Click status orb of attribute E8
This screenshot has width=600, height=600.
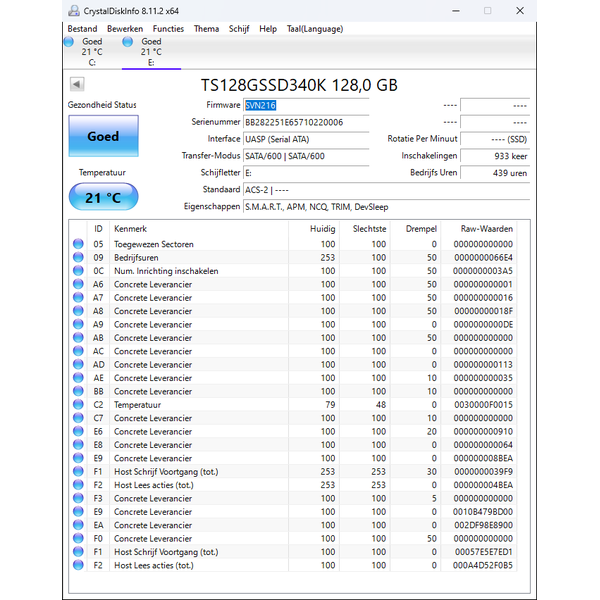click(78, 445)
